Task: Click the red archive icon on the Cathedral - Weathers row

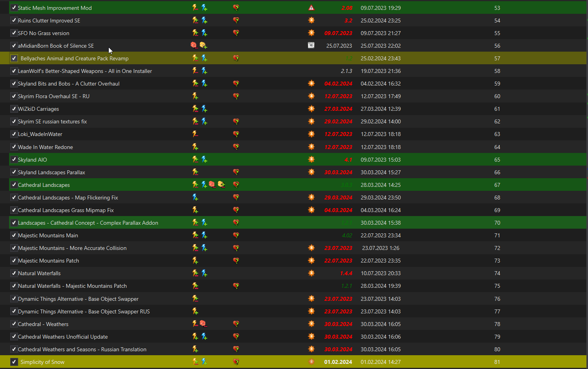Action: 203,324
